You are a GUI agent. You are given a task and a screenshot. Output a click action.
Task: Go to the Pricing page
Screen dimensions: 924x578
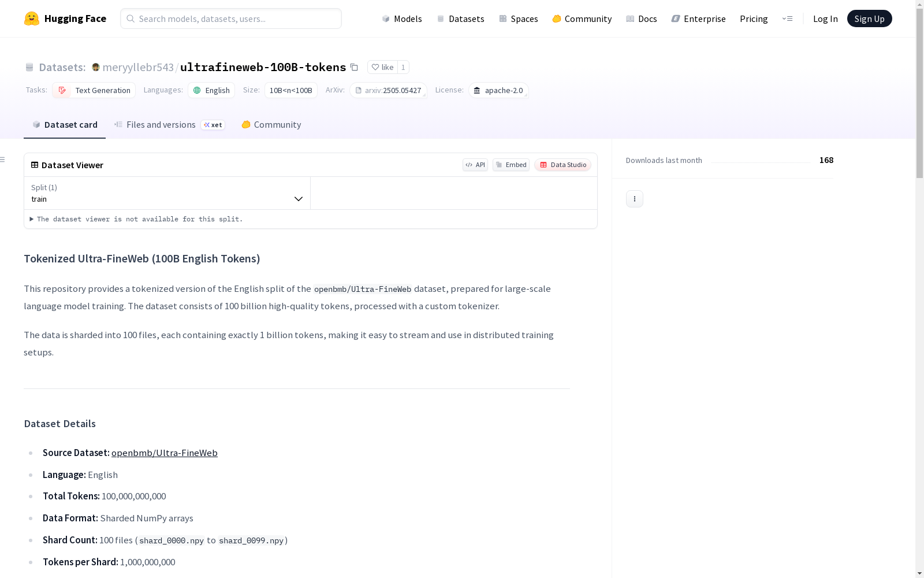(x=754, y=18)
